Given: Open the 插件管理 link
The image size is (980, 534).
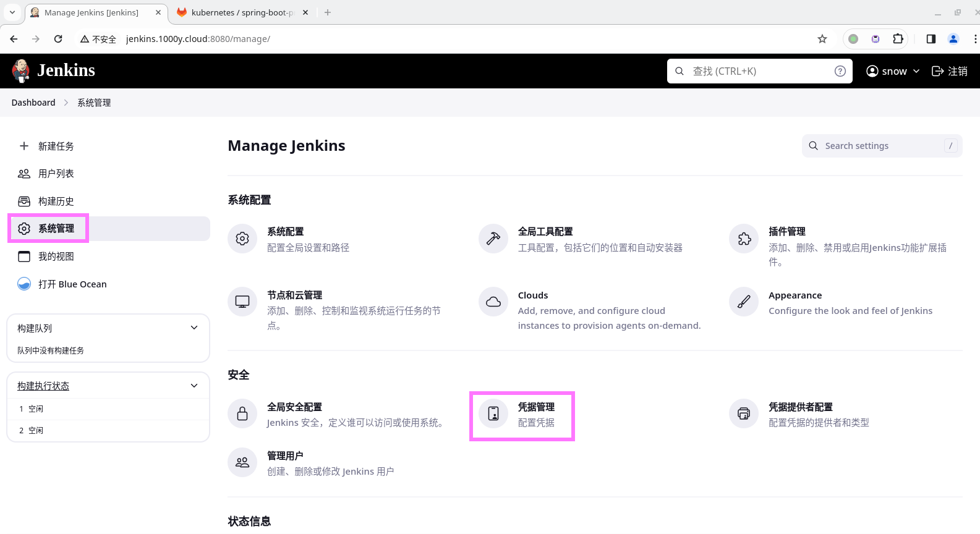Looking at the screenshot, I should 787,232.
